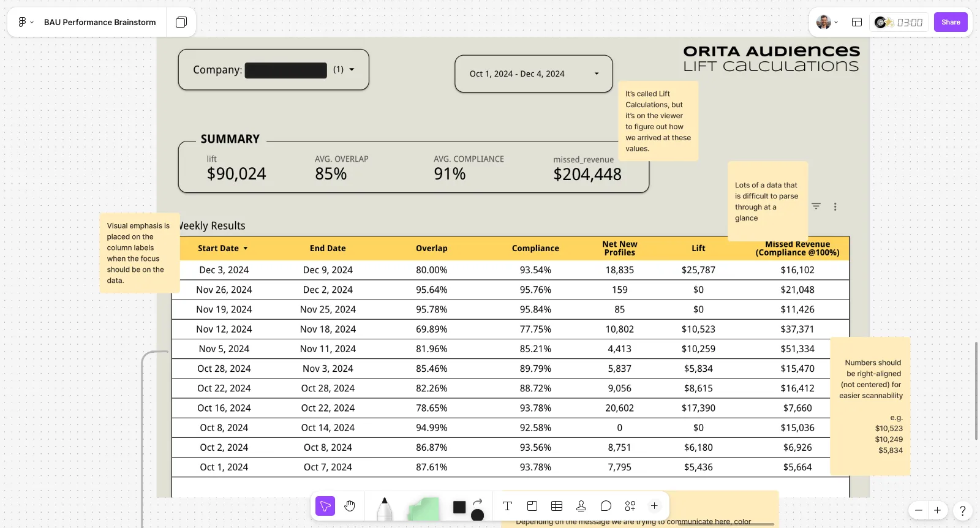Select sticky note 'Lots of a data'
This screenshot has height=528, width=980.
coord(767,201)
